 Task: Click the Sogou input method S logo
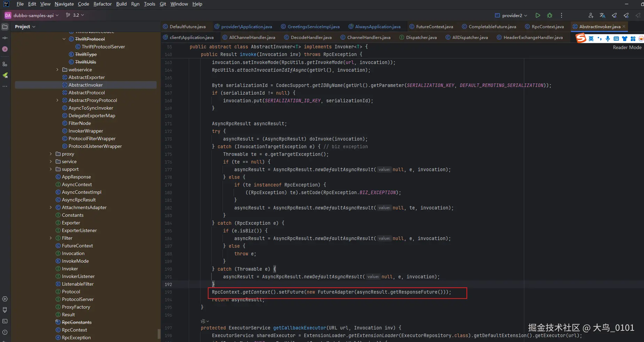pos(581,38)
